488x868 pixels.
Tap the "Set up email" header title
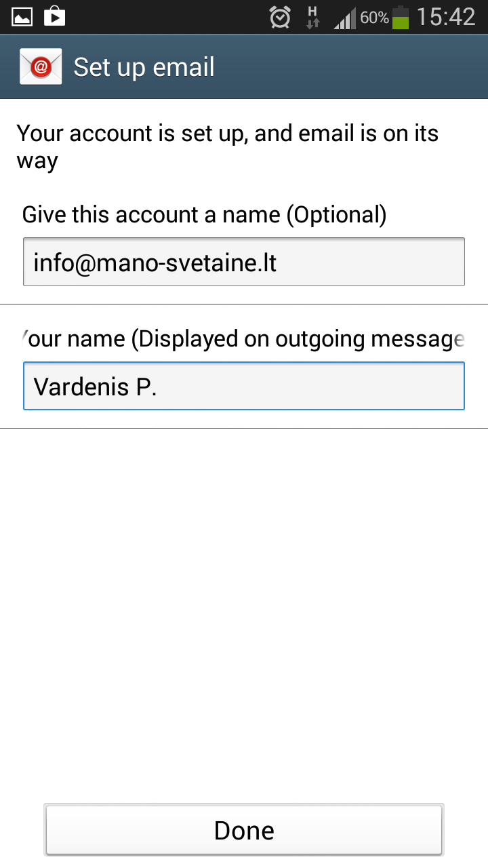(144, 67)
